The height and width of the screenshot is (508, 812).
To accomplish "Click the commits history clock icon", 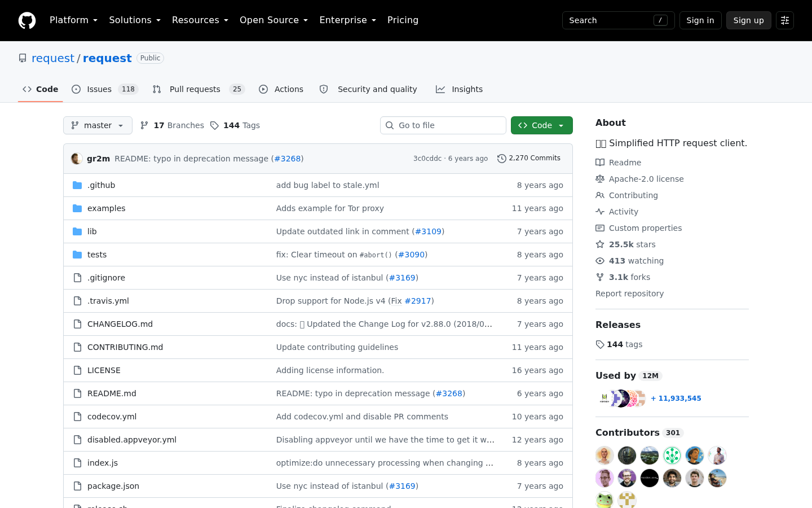I will 501,159.
